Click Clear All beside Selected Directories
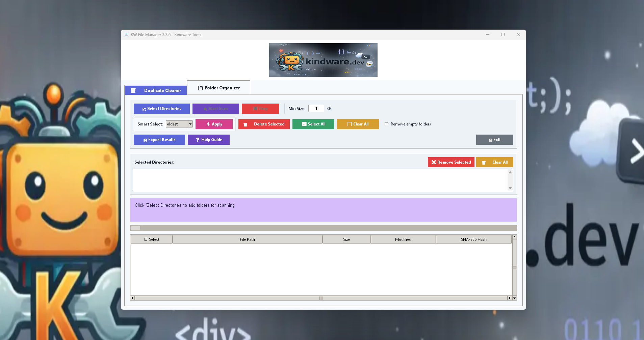The height and width of the screenshot is (340, 644). pyautogui.click(x=494, y=162)
